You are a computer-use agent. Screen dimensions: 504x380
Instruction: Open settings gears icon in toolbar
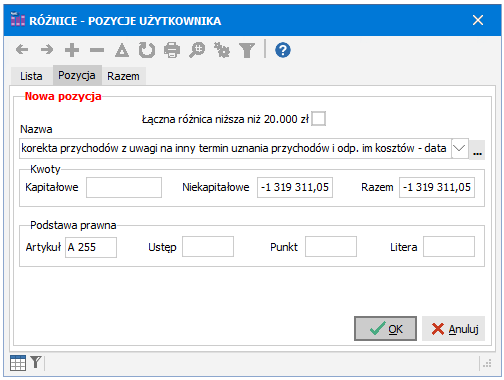[222, 50]
